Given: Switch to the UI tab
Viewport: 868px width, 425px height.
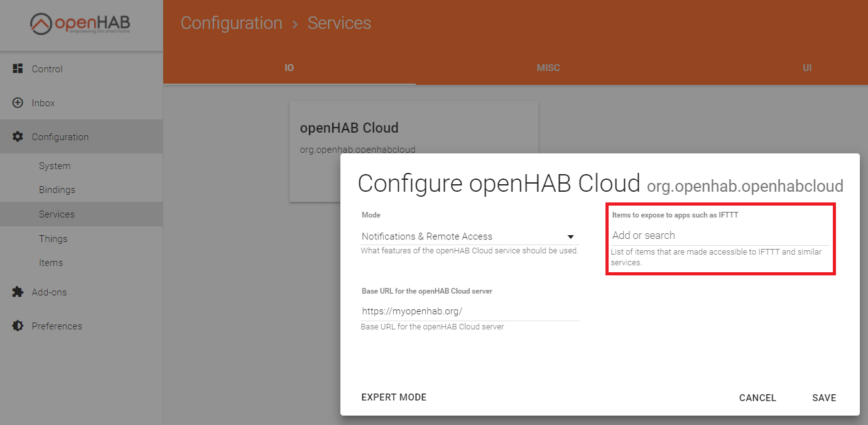Looking at the screenshot, I should pyautogui.click(x=807, y=68).
